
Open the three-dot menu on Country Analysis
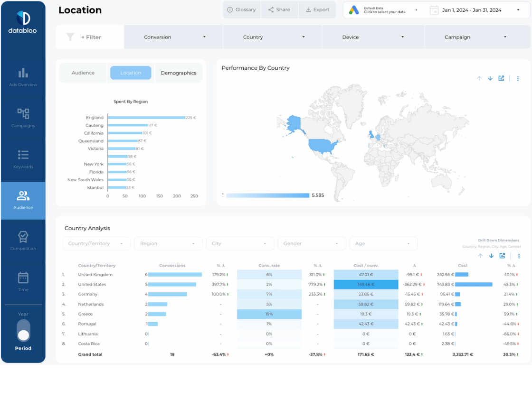coord(518,256)
